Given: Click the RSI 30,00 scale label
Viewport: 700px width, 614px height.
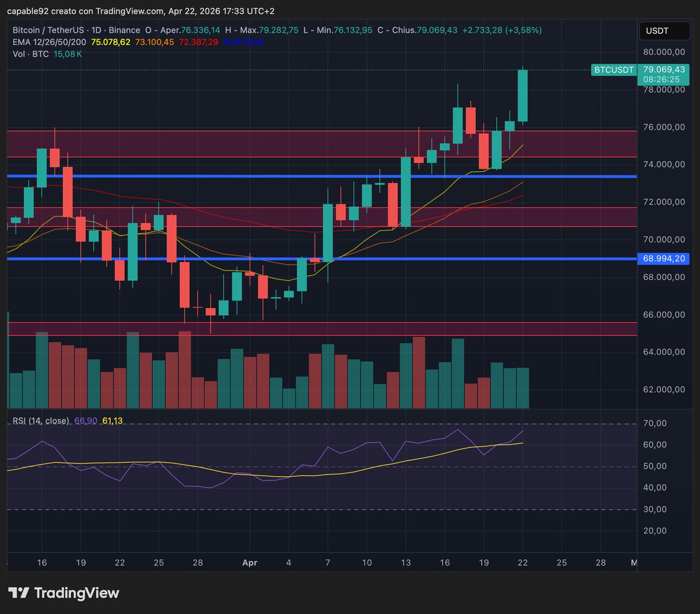Looking at the screenshot, I should (x=656, y=510).
